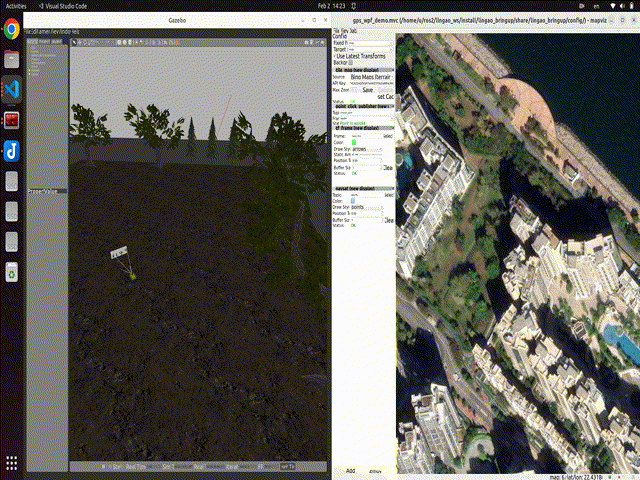Open the third mounted drive icon in dock

11,242
